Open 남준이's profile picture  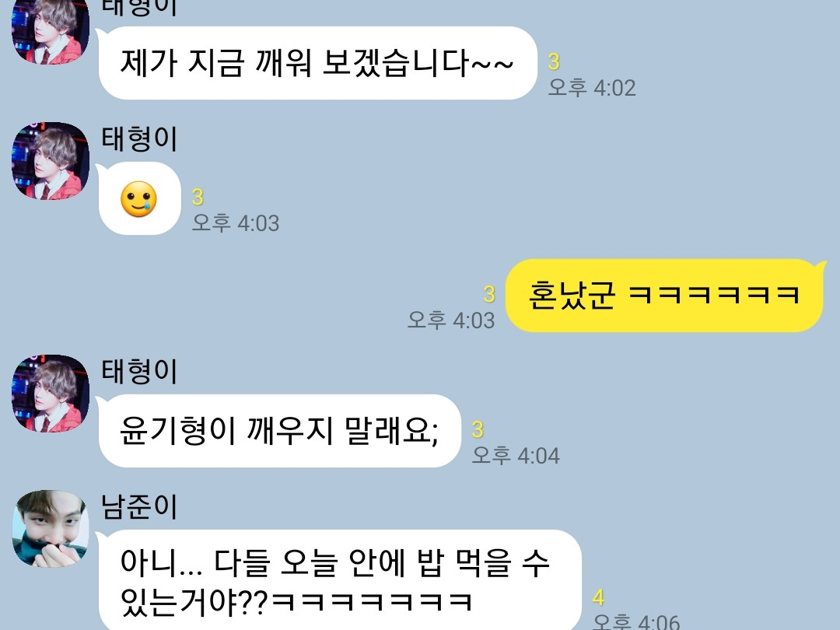51,528
